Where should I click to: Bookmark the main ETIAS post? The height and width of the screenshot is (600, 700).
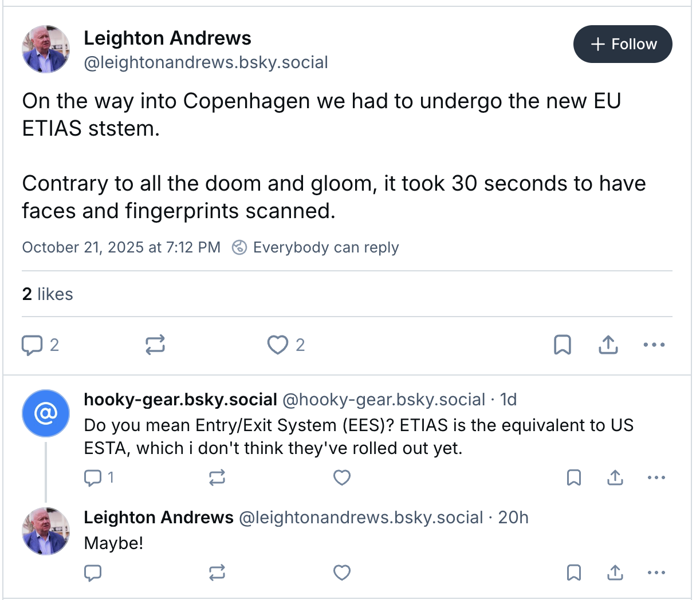[563, 345]
